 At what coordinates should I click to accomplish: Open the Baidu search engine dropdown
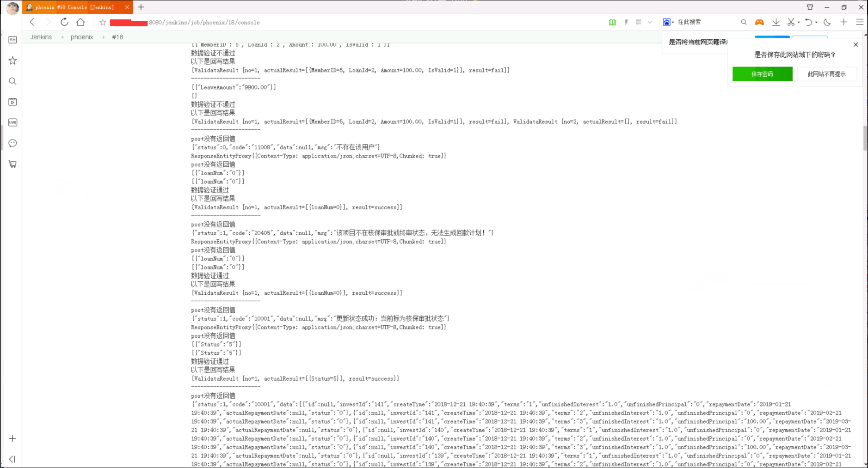(x=669, y=22)
